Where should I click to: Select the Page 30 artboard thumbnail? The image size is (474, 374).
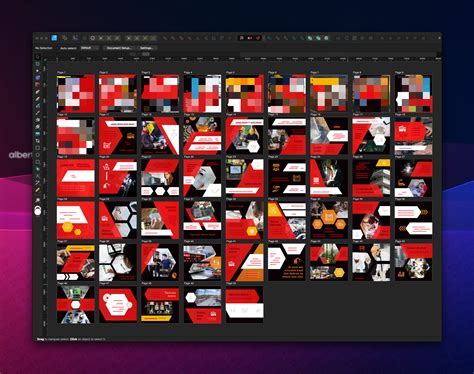click(160, 220)
